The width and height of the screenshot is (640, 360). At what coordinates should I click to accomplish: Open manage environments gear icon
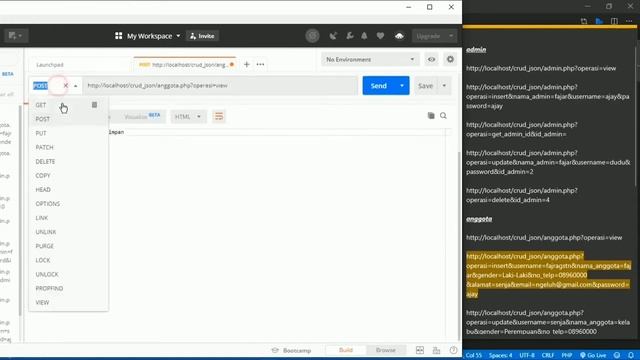[450, 60]
